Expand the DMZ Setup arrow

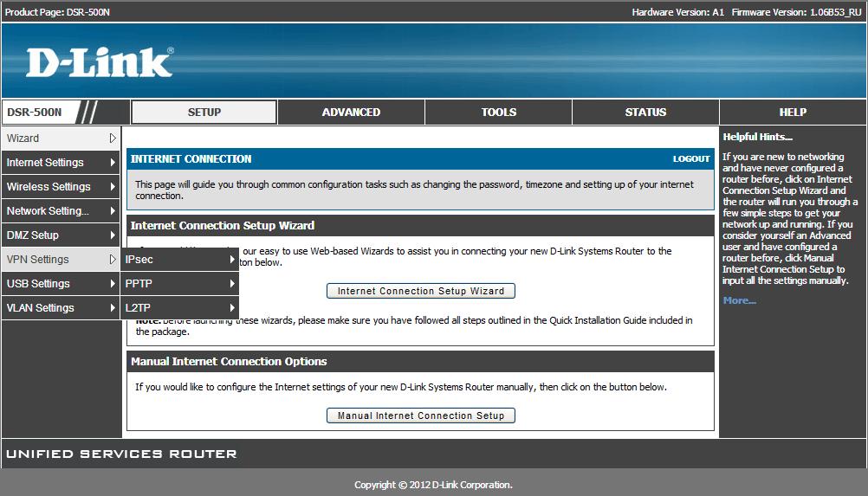click(113, 235)
